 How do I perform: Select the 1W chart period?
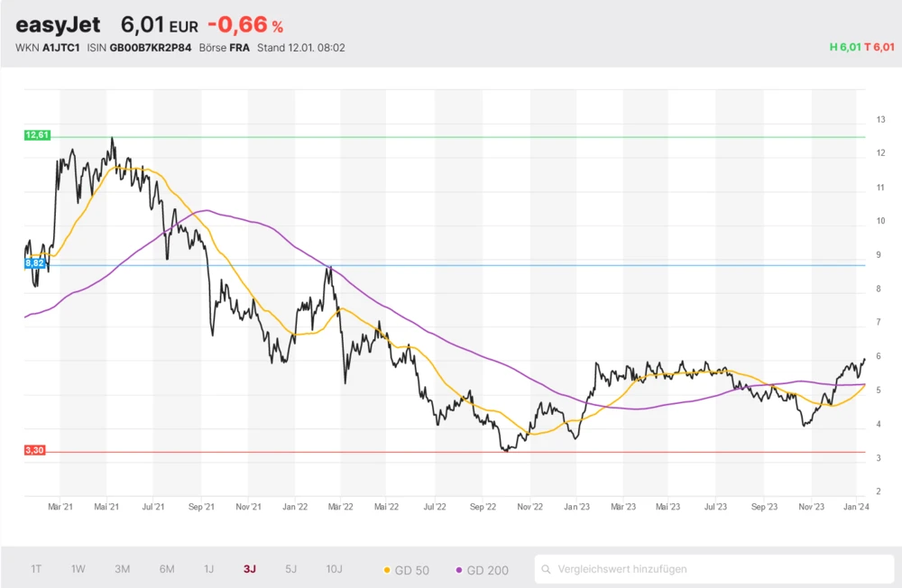[x=78, y=569]
